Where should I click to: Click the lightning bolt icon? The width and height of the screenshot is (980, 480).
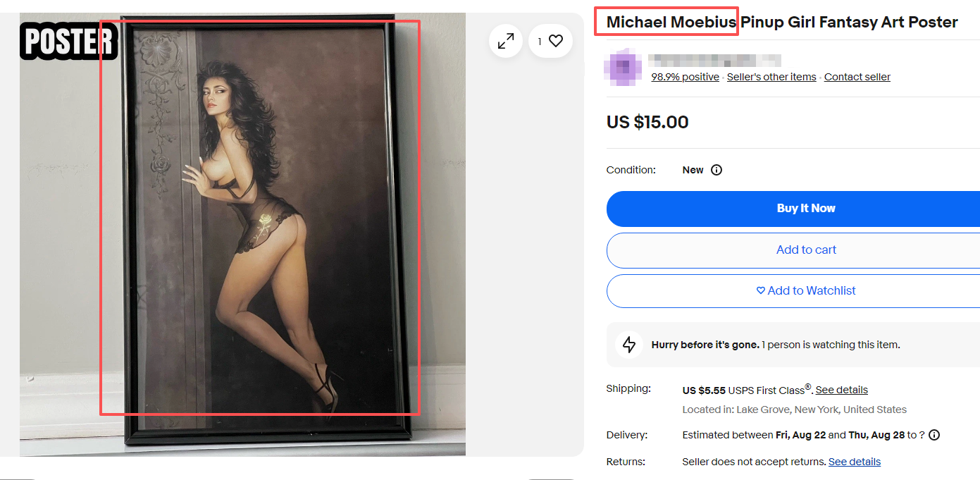coord(629,345)
